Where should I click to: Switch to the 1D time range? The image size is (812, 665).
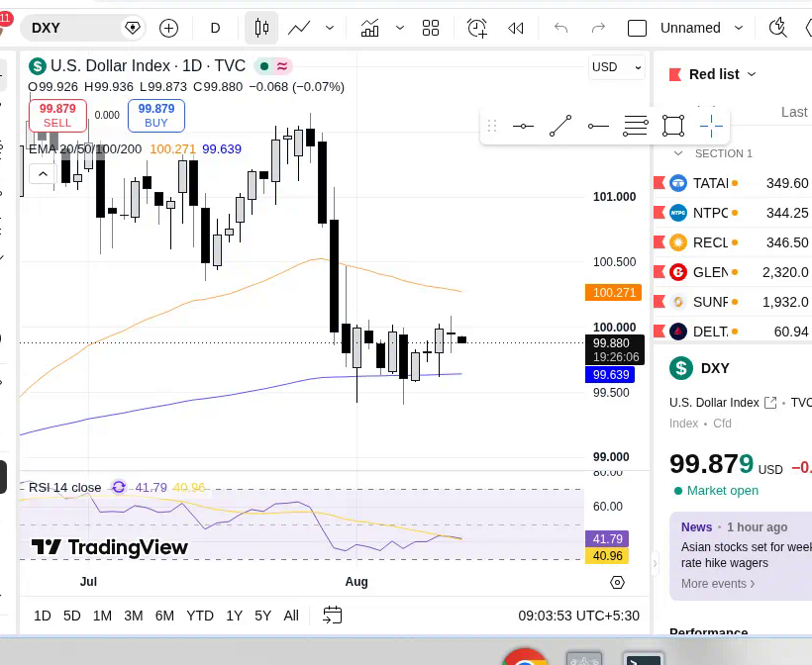tap(43, 616)
